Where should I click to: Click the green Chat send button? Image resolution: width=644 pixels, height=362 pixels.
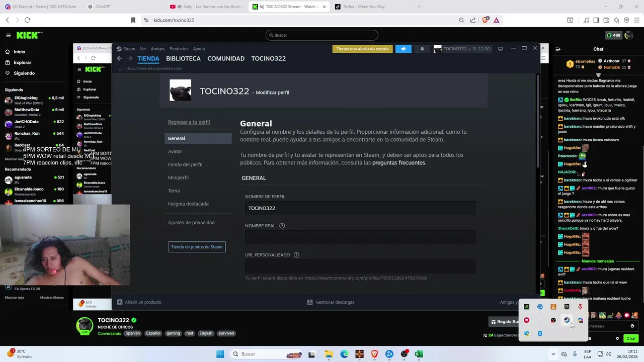631,338
